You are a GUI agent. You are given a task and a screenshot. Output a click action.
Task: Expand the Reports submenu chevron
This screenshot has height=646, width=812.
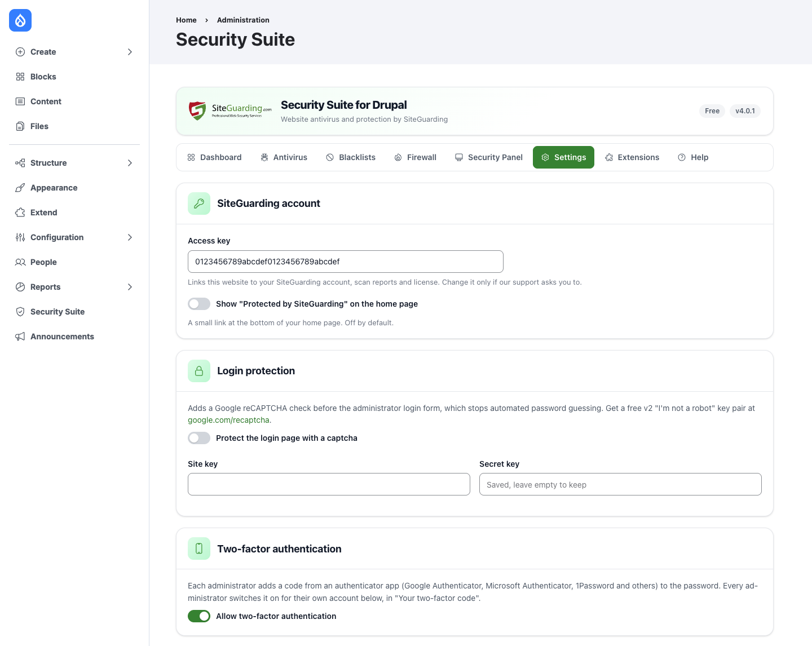tap(130, 287)
